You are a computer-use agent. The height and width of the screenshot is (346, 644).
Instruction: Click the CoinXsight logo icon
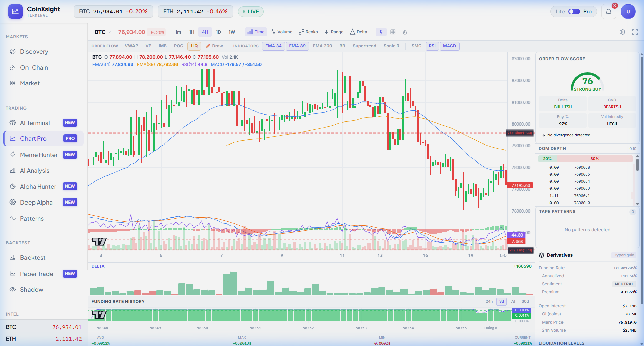click(15, 12)
